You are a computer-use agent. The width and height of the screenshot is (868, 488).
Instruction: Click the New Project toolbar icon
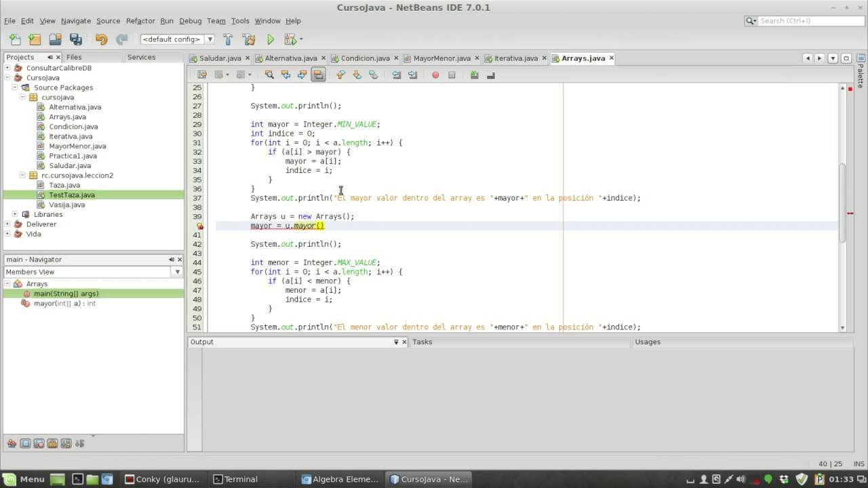(35, 39)
